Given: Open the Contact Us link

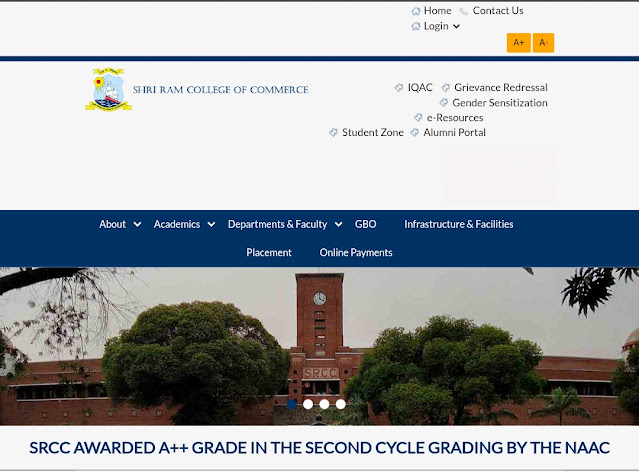Looking at the screenshot, I should coord(498,11).
